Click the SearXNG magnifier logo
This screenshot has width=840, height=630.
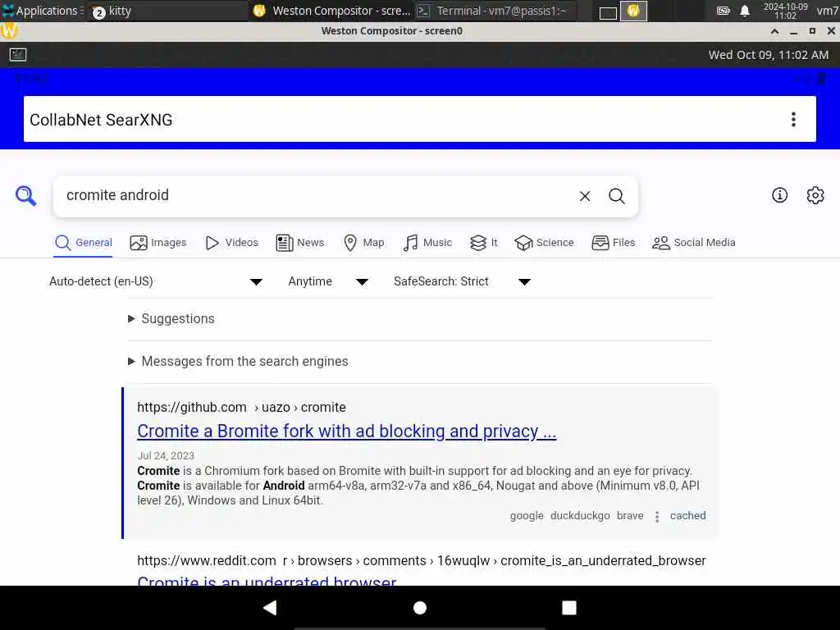click(25, 196)
